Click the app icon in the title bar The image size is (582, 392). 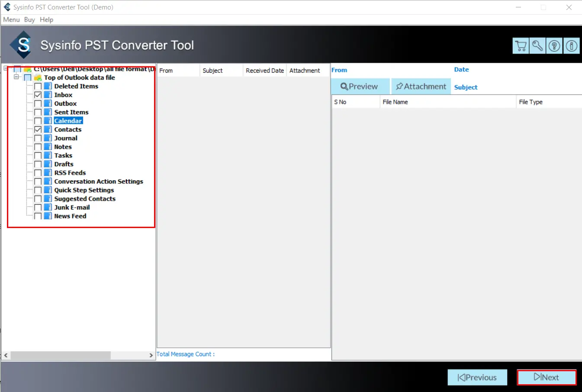point(7,7)
